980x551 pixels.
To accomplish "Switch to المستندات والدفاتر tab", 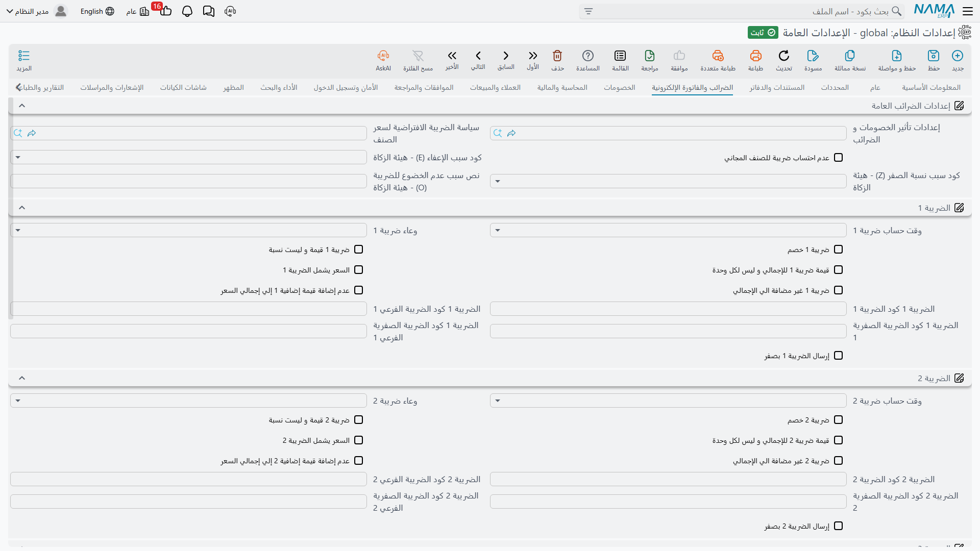I will 777,87.
